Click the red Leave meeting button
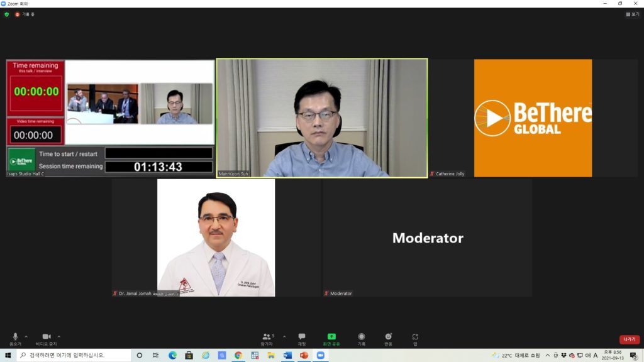644x362 pixels. point(629,339)
